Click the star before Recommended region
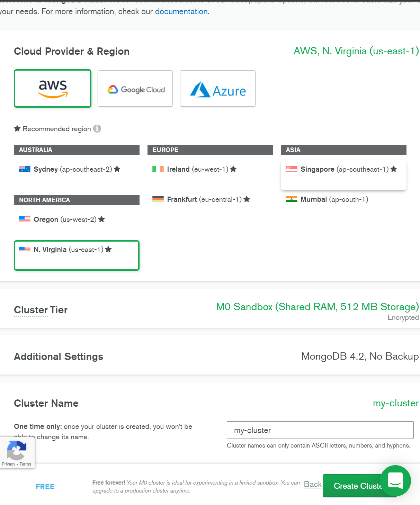420x505 pixels. [x=17, y=128]
